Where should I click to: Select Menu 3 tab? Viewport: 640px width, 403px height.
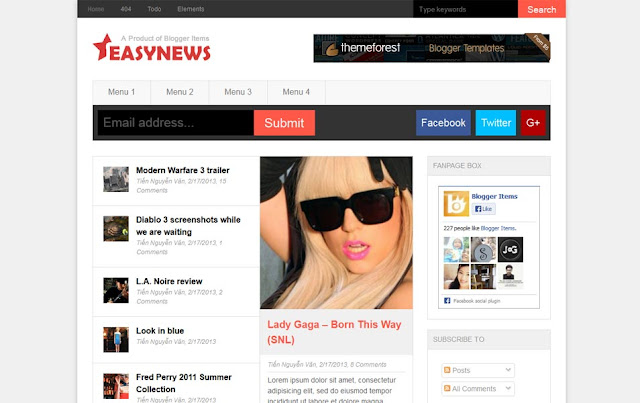[x=238, y=92]
